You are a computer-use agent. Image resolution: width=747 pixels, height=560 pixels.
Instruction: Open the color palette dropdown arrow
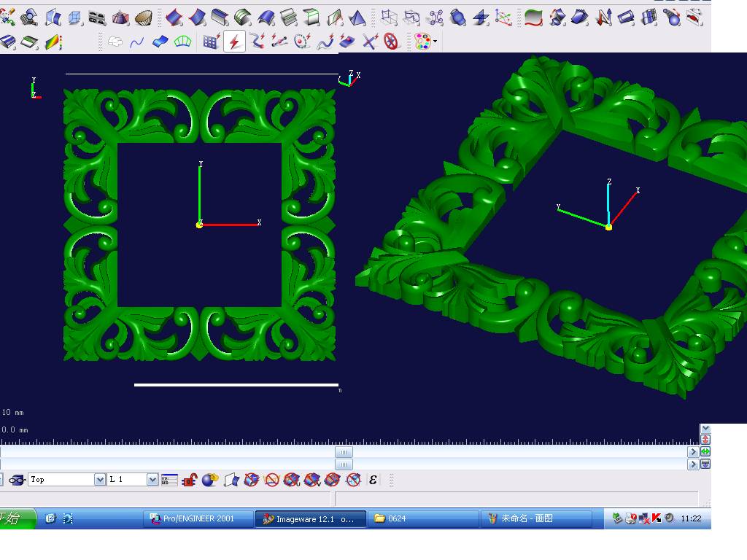point(435,42)
